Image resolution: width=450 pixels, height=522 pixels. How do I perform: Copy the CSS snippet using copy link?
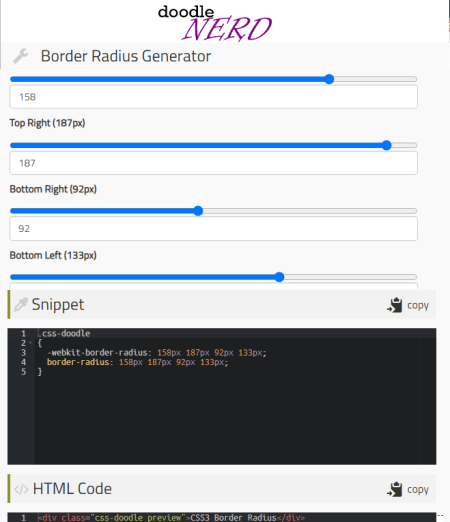418,305
